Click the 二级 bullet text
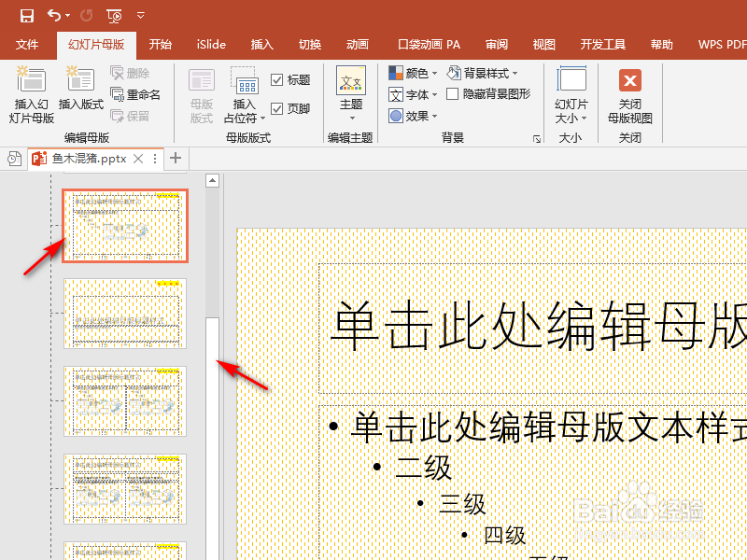The width and height of the screenshot is (747, 560). (x=423, y=468)
